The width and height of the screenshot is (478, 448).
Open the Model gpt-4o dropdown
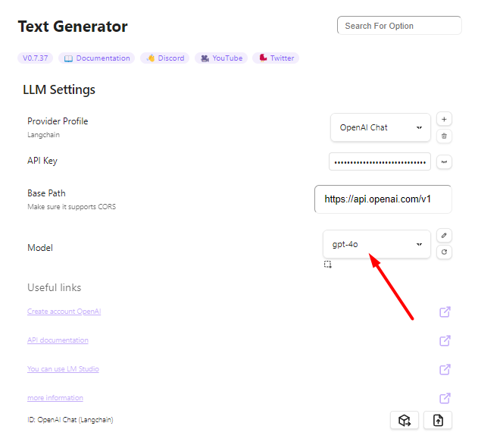click(376, 244)
